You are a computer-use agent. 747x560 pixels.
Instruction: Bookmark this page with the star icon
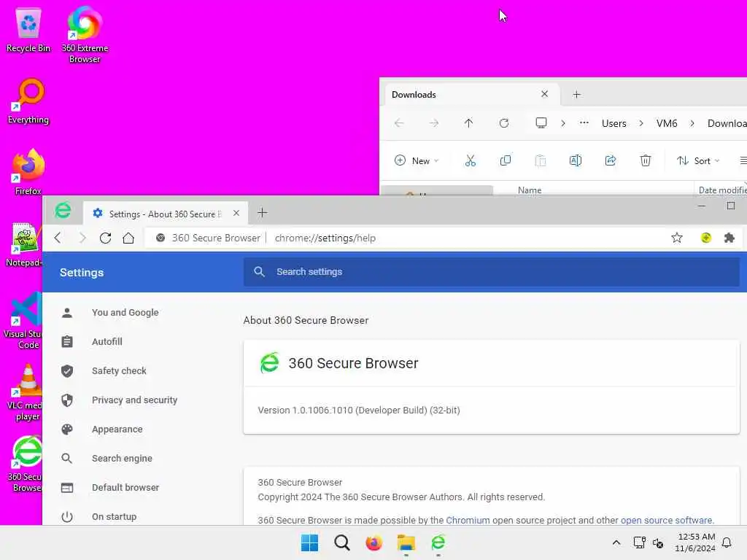point(676,238)
